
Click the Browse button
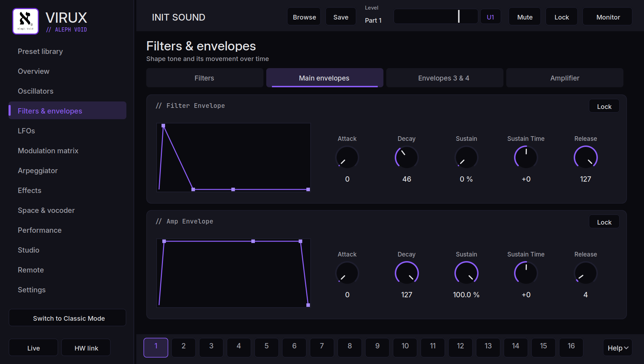[x=304, y=17]
